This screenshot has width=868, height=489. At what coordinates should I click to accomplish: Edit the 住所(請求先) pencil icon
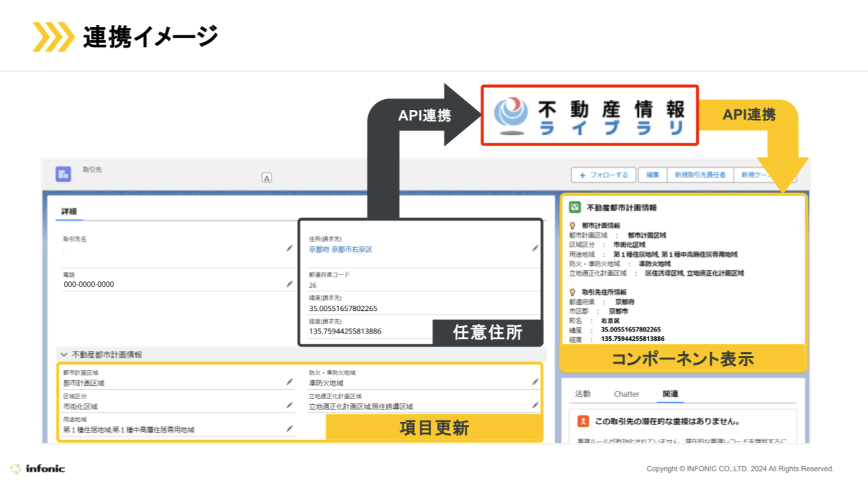[535, 249]
